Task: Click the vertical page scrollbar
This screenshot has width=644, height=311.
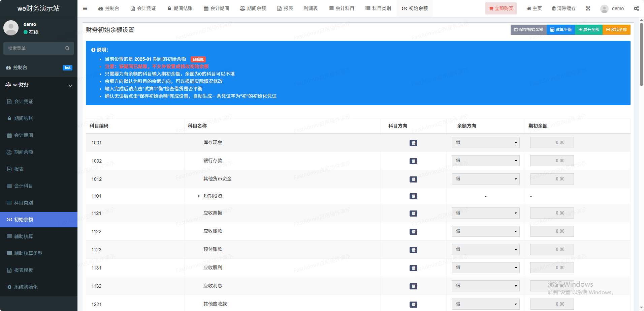Action: 641,54
